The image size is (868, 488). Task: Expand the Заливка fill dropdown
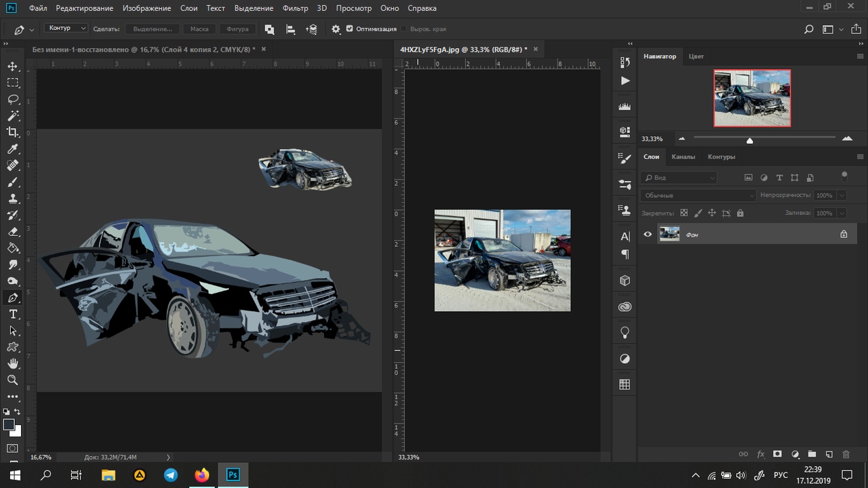coord(842,213)
